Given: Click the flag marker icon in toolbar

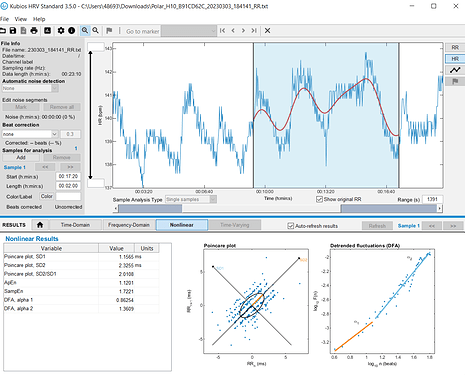Looking at the screenshot, I should coord(109,31).
